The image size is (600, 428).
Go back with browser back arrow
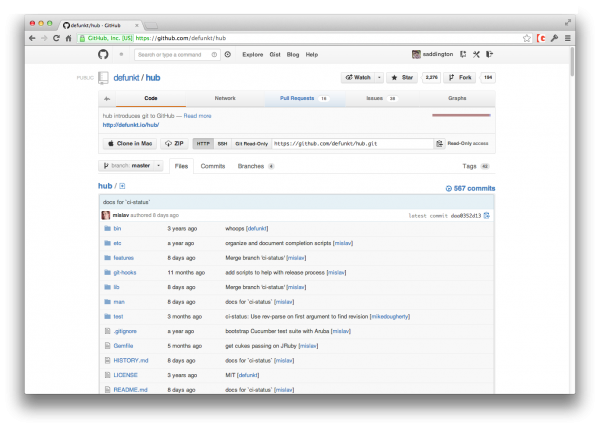click(x=32, y=38)
